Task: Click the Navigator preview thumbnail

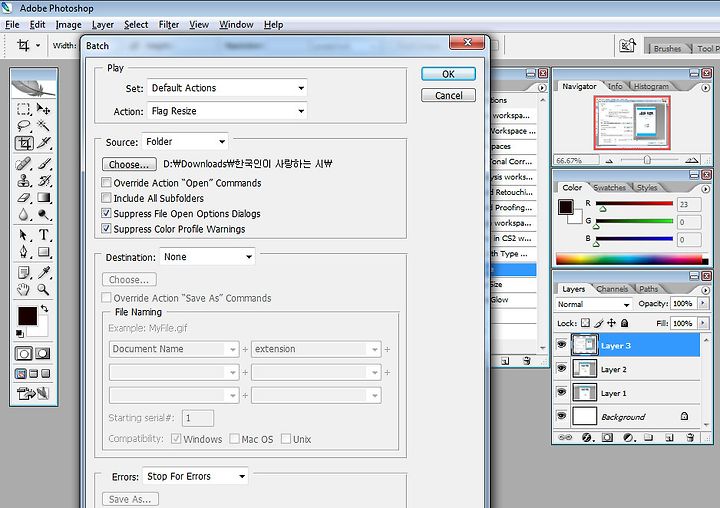Action: [632, 123]
